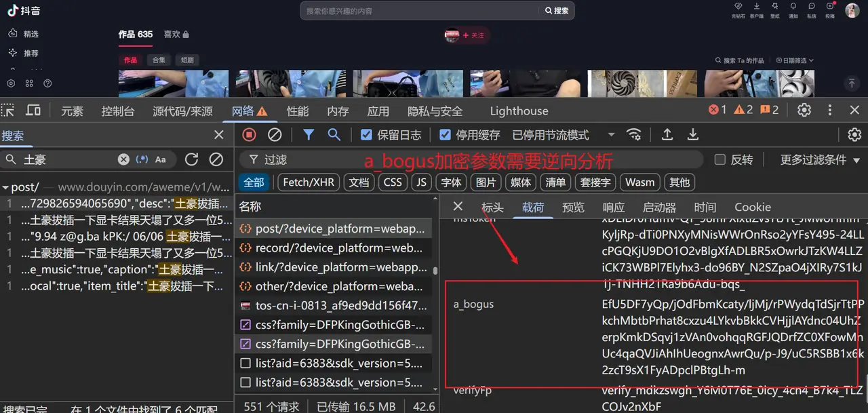Open the 响应 tab in request details
Screen dimensions: 868x413
[x=614, y=207]
